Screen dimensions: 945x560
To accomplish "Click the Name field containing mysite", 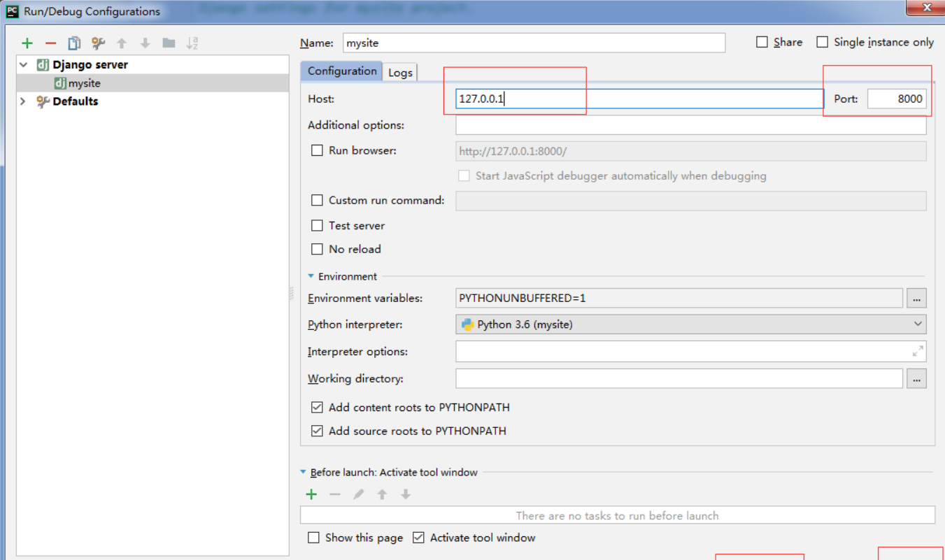I will click(x=534, y=43).
